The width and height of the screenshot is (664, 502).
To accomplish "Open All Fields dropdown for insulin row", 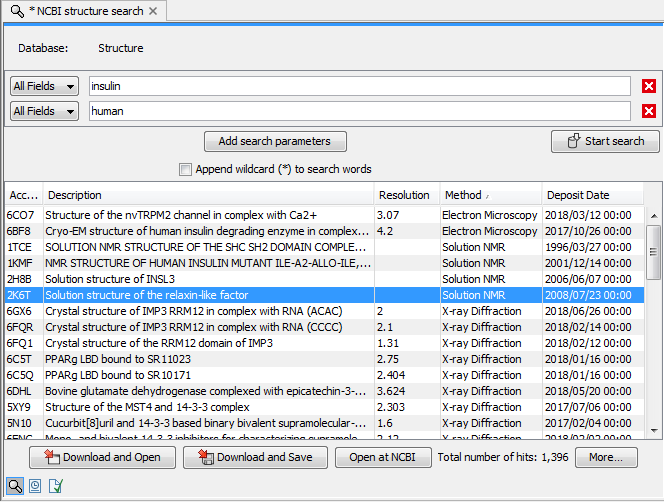I will pos(44,86).
